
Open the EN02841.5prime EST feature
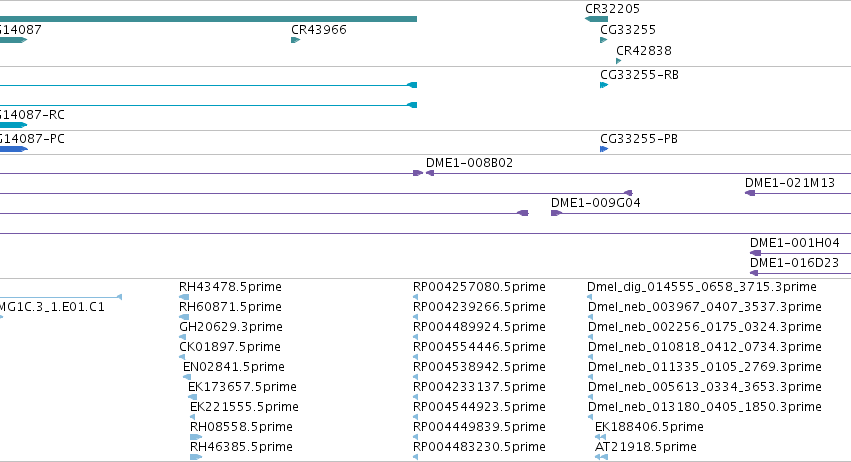click(233, 366)
